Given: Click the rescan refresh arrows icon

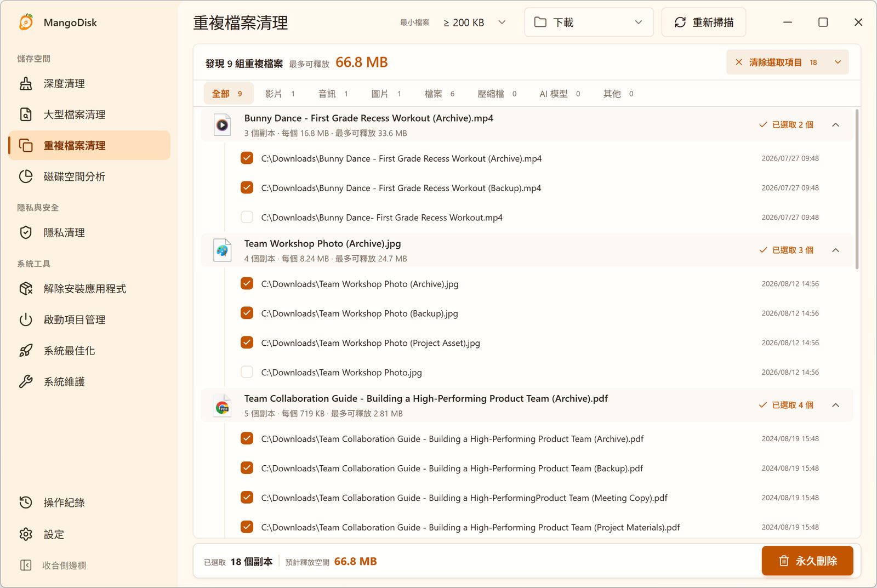Looking at the screenshot, I should [680, 22].
